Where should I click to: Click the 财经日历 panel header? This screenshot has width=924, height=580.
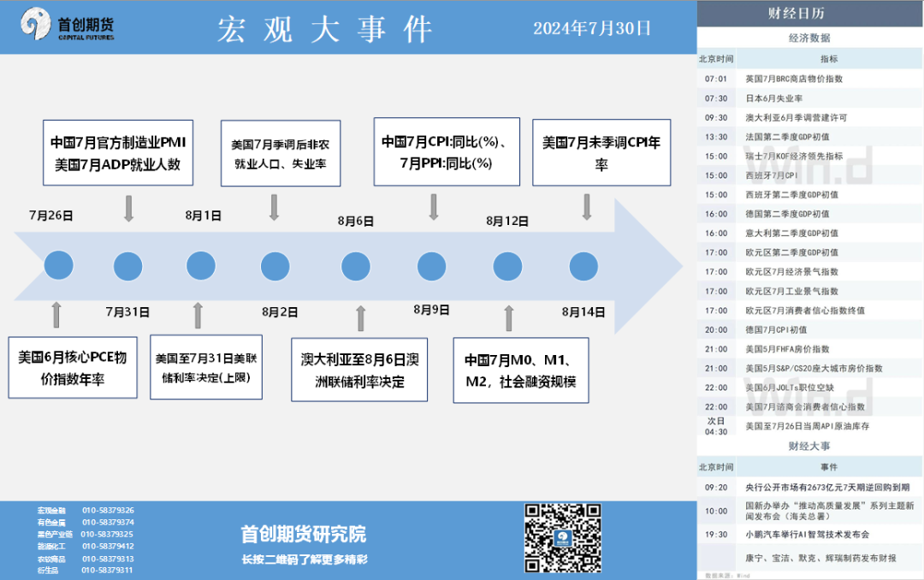pos(809,14)
